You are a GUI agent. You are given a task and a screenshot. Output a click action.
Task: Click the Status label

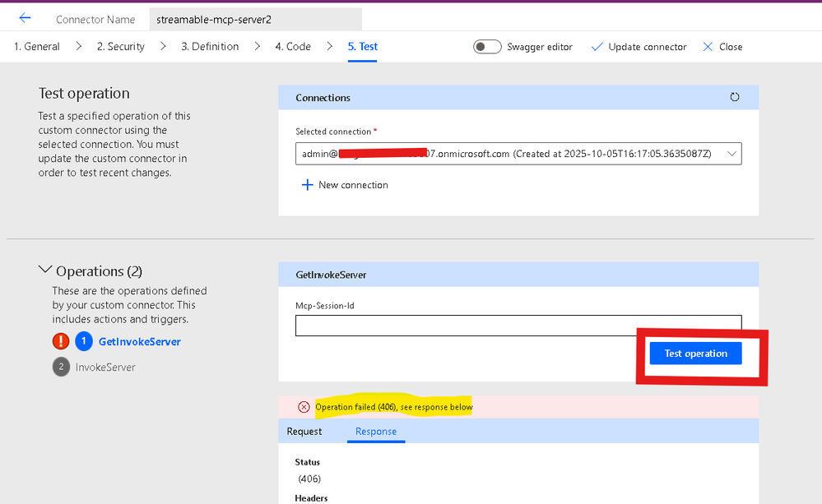(x=307, y=462)
